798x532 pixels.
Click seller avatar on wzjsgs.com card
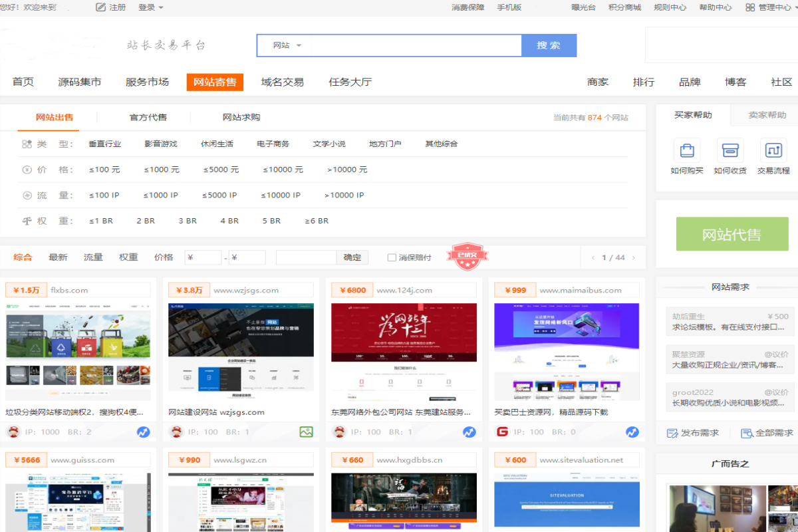176,432
